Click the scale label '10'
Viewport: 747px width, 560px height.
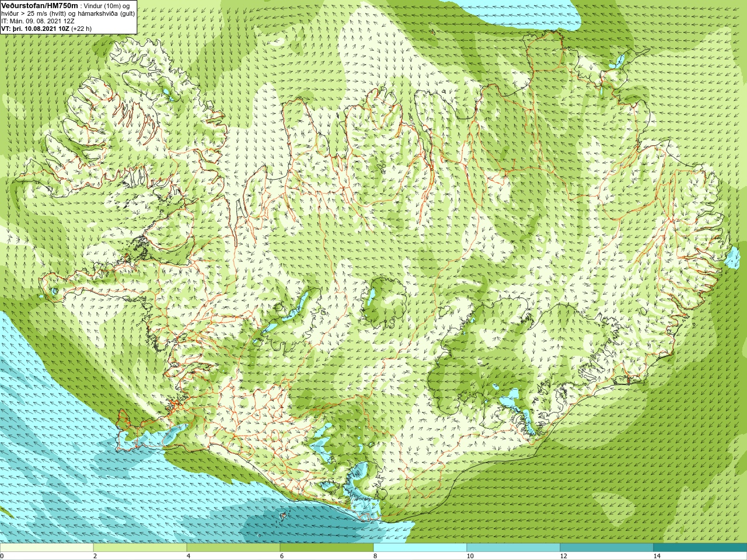click(x=470, y=556)
